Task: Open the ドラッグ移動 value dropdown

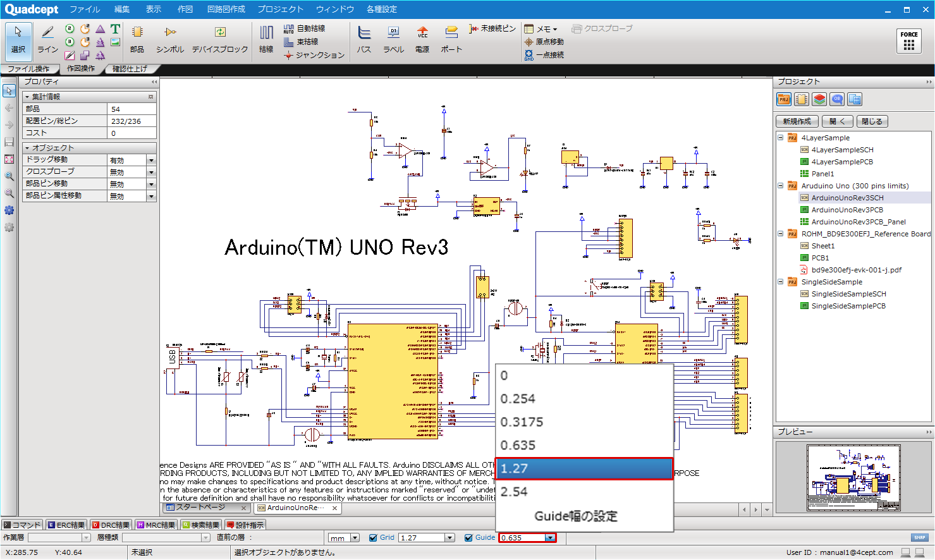Action: tap(151, 161)
